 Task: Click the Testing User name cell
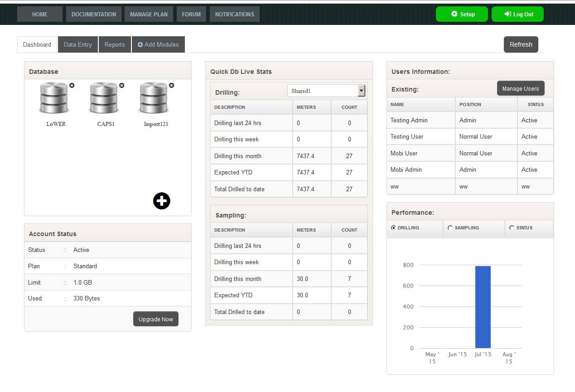coord(421,136)
